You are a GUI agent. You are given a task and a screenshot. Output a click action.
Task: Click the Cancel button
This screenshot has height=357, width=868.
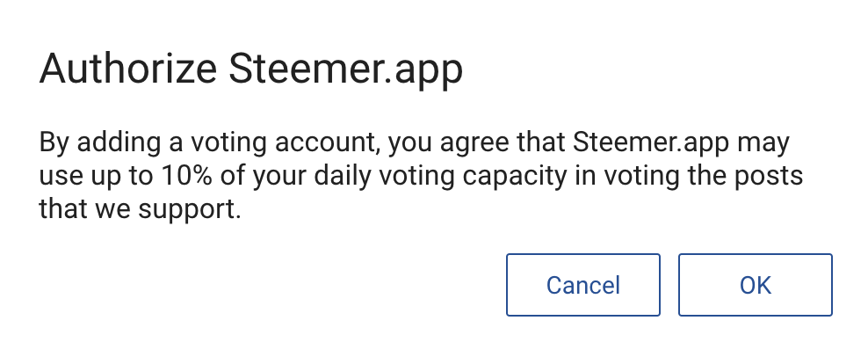point(582,285)
